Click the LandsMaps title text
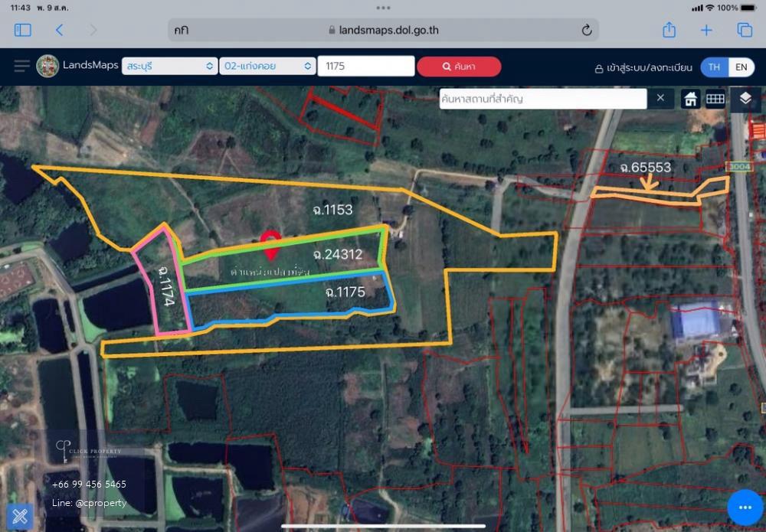 pyautogui.click(x=90, y=65)
